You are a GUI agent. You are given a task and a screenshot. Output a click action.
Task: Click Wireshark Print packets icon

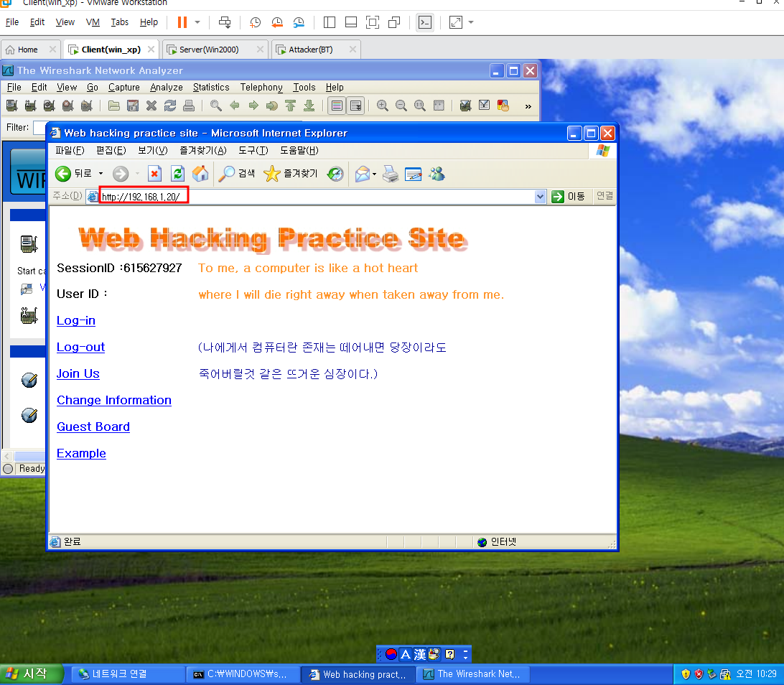pos(189,106)
